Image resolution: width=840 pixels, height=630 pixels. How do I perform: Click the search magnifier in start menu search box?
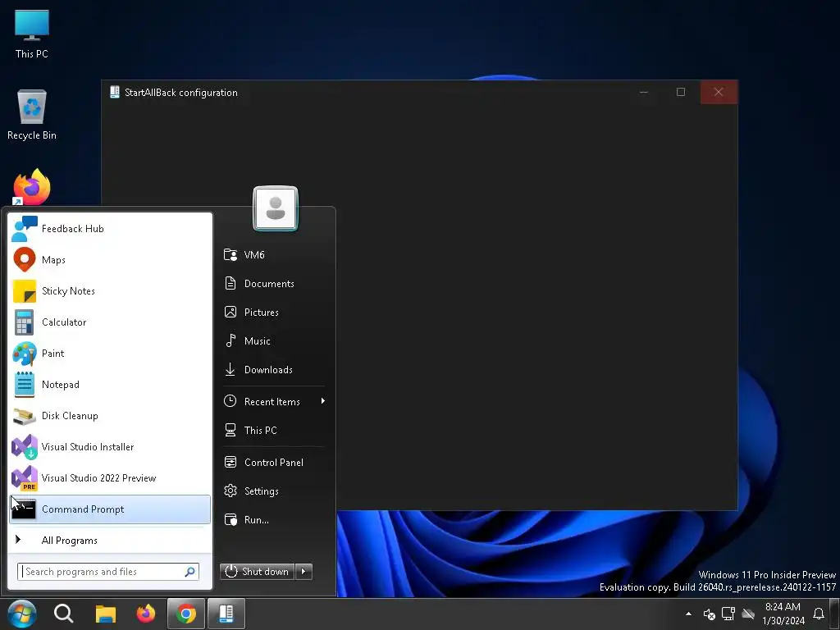point(189,572)
